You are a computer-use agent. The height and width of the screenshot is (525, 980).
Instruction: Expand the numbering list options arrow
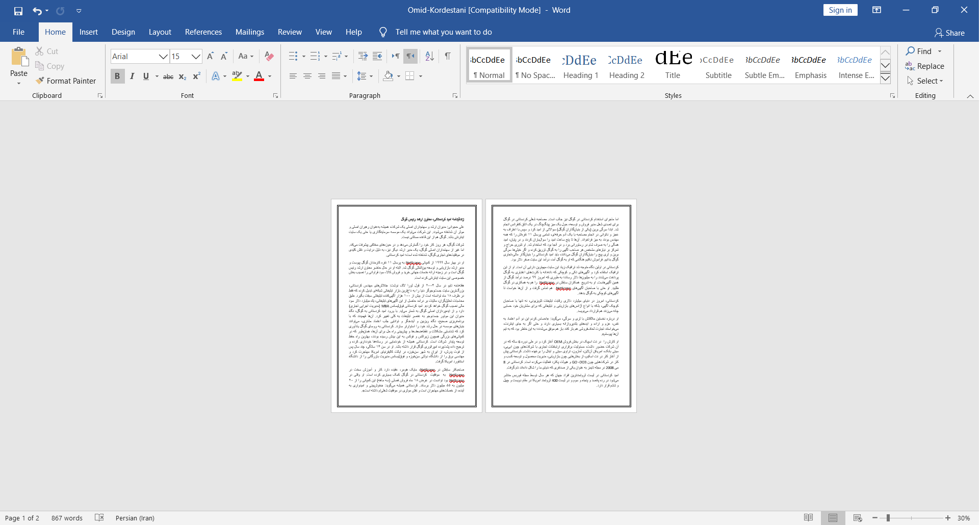coord(326,57)
